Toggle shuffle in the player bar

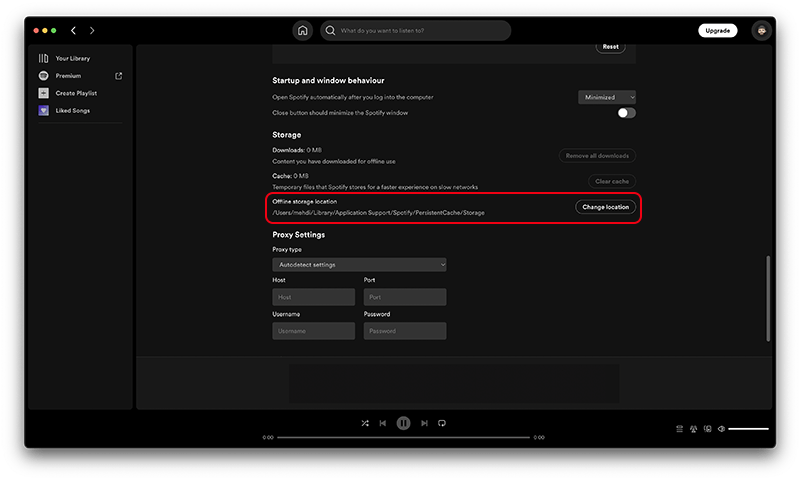[365, 423]
